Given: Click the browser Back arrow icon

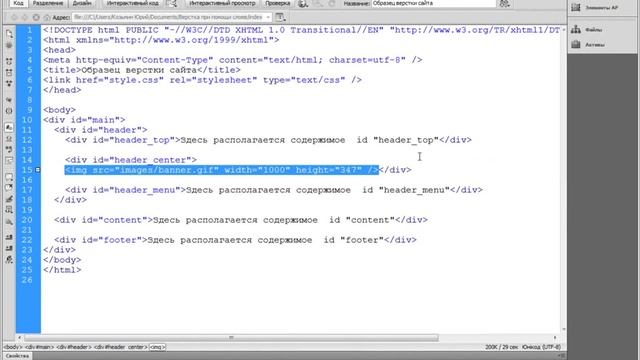Looking at the screenshot, I should [x=14, y=18].
